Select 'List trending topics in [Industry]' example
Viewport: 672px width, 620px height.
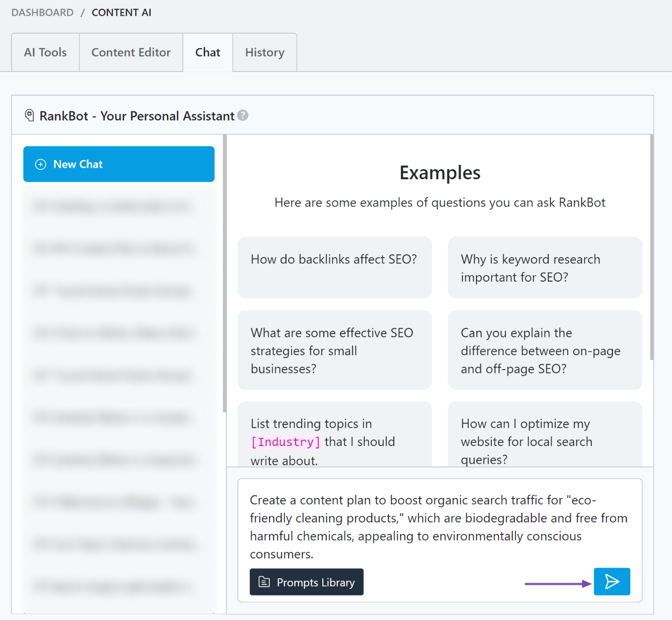pyautogui.click(x=335, y=434)
